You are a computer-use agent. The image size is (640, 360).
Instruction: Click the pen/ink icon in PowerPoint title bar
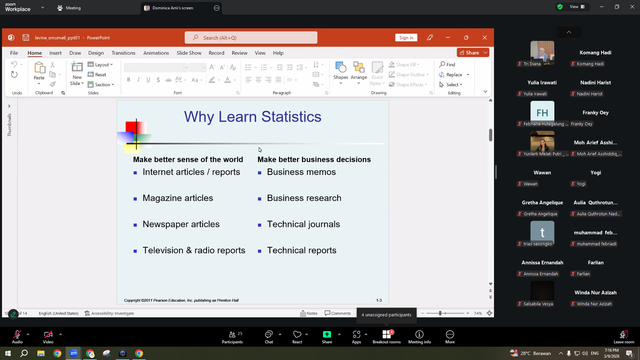[430, 38]
